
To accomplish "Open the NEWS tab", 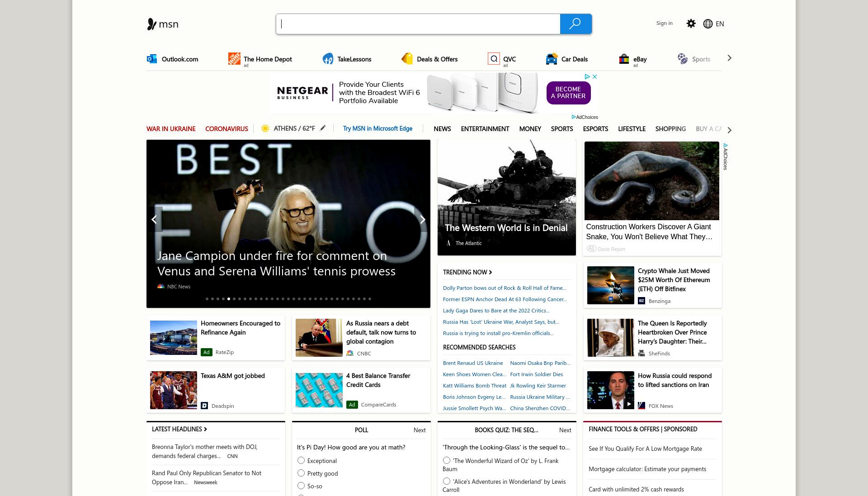I will point(442,129).
